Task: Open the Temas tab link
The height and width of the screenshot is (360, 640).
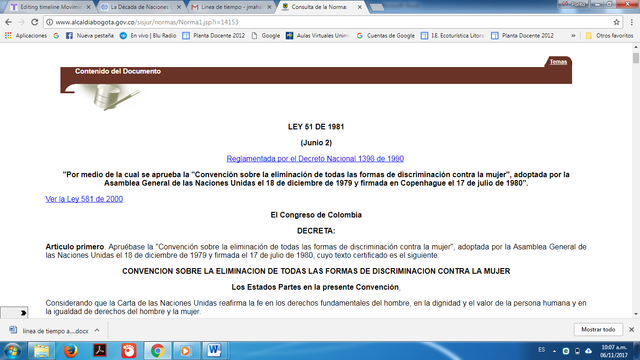Action: coord(558,62)
